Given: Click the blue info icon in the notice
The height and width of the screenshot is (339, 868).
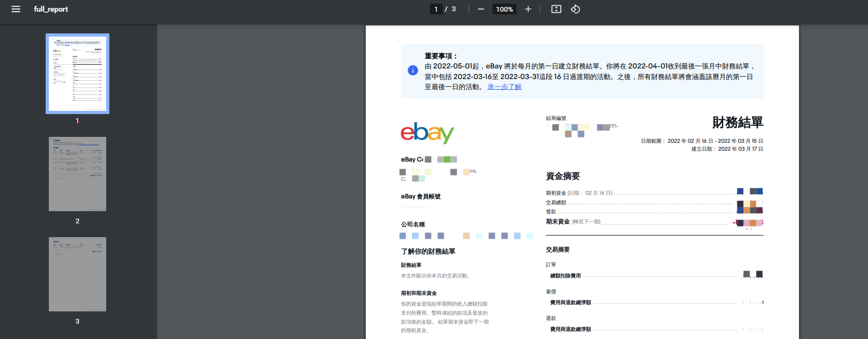Looking at the screenshot, I should tap(412, 71).
